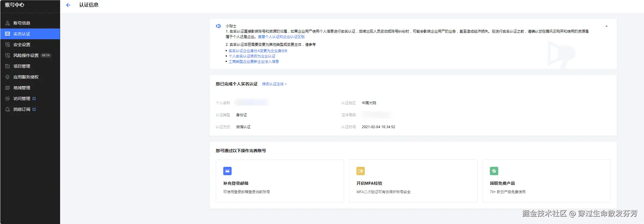Click the 安全设置 shield icon
Screen dimensions: 644x224
(x=8, y=45)
